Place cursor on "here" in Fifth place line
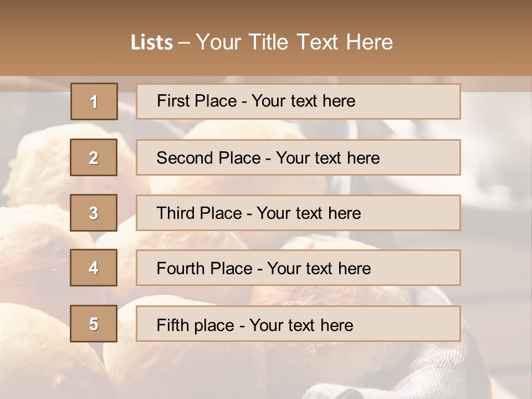Screen dimensions: 532x399 point(336,325)
